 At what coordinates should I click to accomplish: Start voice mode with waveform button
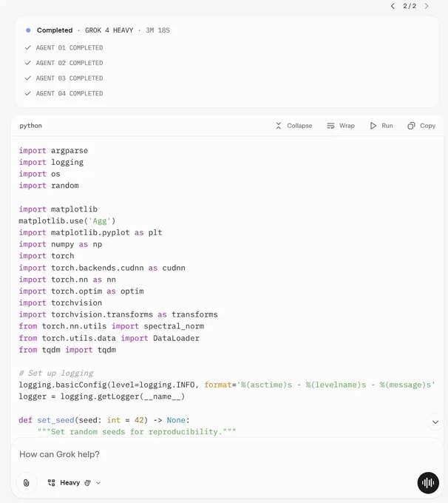coord(428,483)
